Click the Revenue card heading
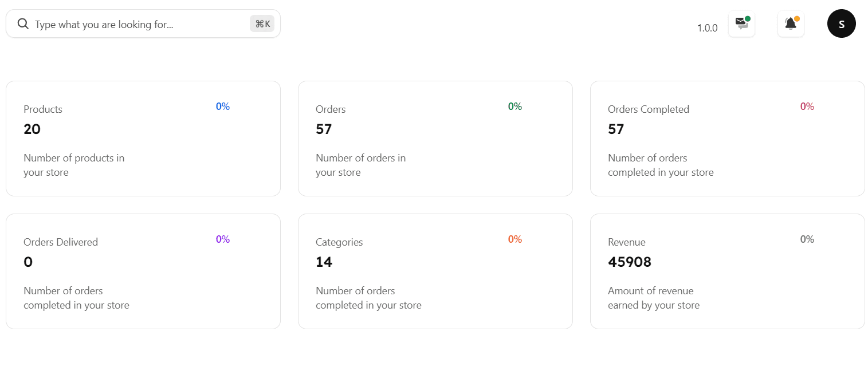The height and width of the screenshot is (367, 868). tap(626, 242)
